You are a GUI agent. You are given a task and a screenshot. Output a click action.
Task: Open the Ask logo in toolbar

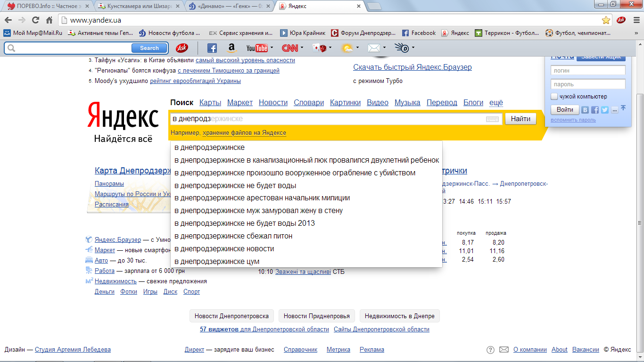(182, 48)
